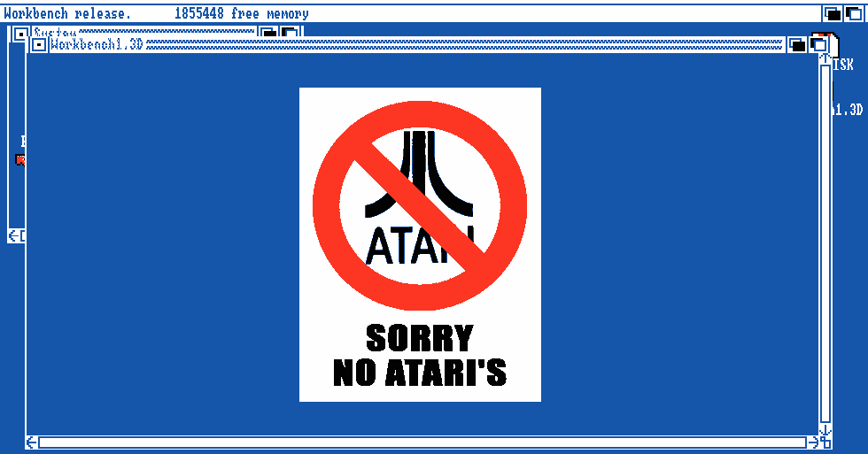Click the down arrow of vertical scrollbar
The image size is (868, 454).
click(x=825, y=428)
